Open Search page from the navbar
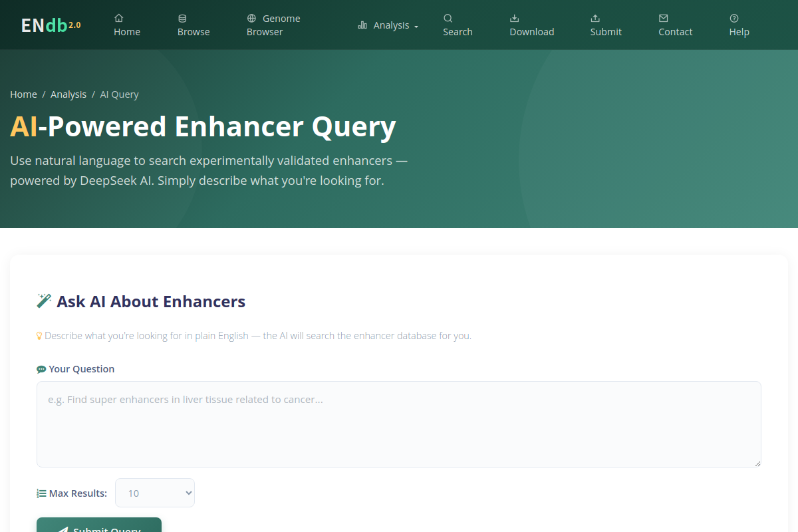This screenshot has width=798, height=532. pyautogui.click(x=458, y=25)
